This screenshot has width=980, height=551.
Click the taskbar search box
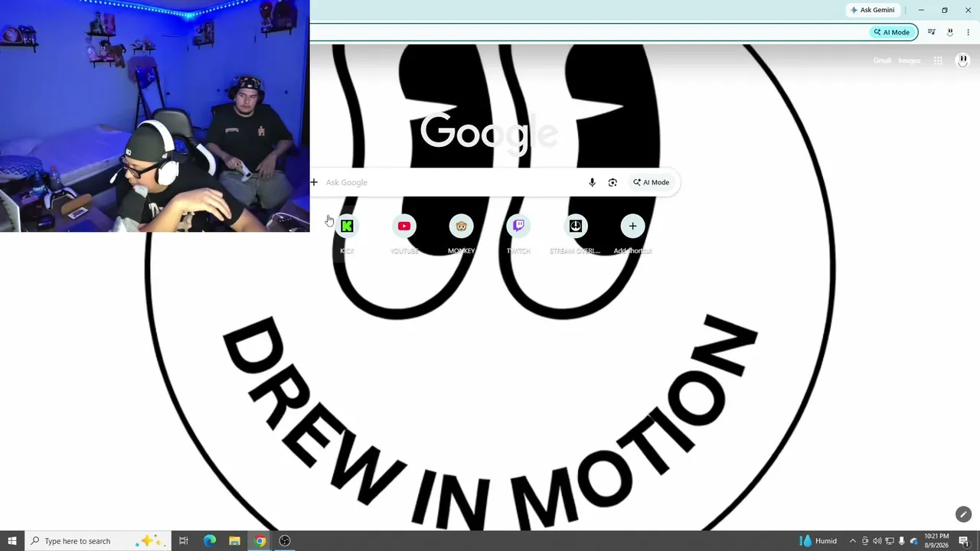click(98, 541)
